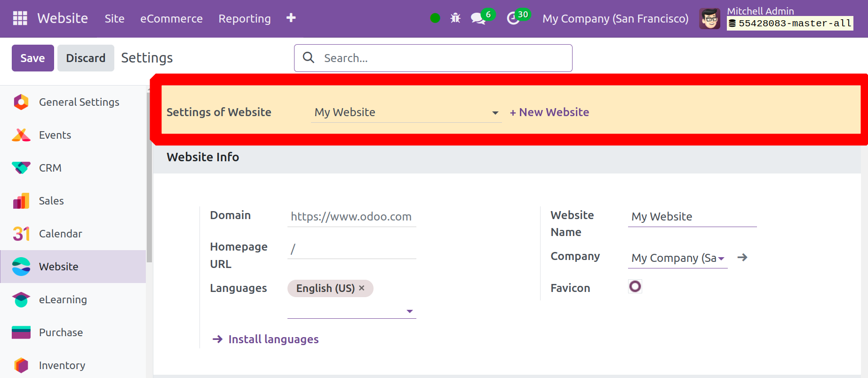This screenshot has height=378, width=868.
Task: Click the Save button
Action: 32,58
